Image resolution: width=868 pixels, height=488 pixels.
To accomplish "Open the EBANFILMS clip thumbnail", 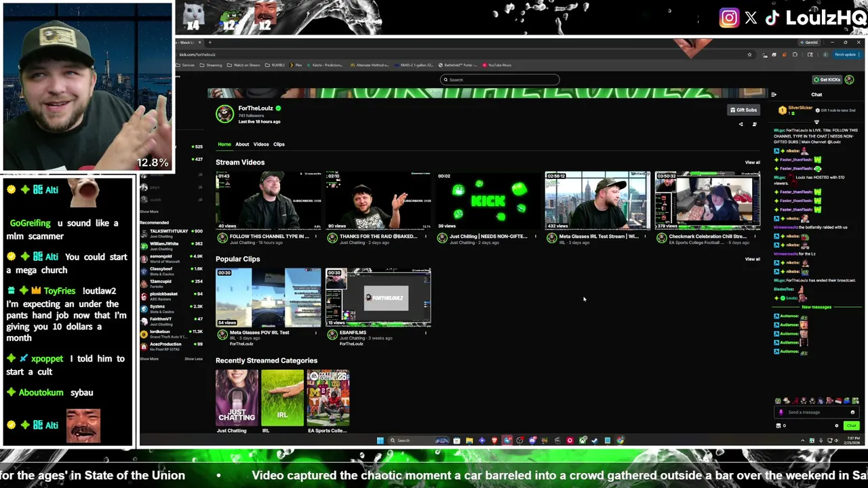I will 378,298.
